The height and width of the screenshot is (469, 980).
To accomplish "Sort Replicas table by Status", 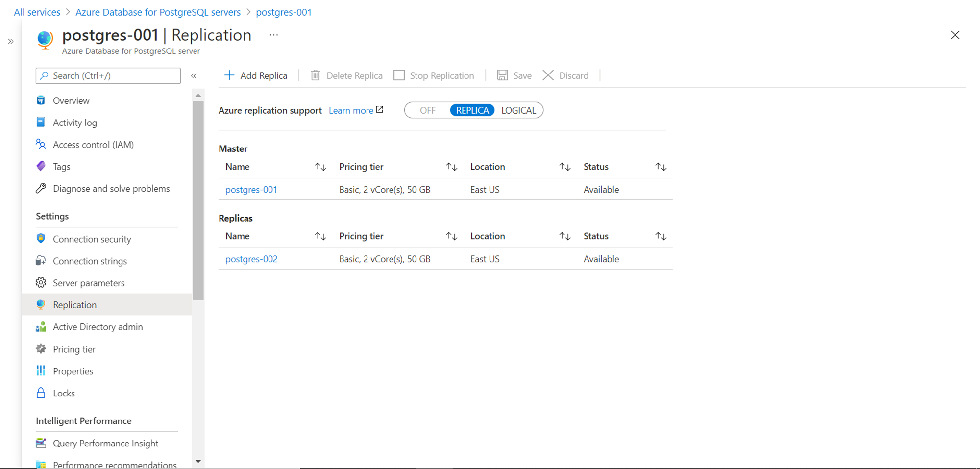I will click(661, 236).
